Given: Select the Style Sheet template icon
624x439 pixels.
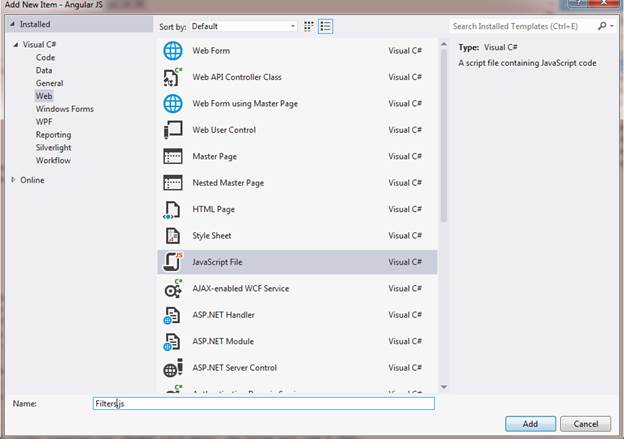Looking at the screenshot, I should point(173,236).
